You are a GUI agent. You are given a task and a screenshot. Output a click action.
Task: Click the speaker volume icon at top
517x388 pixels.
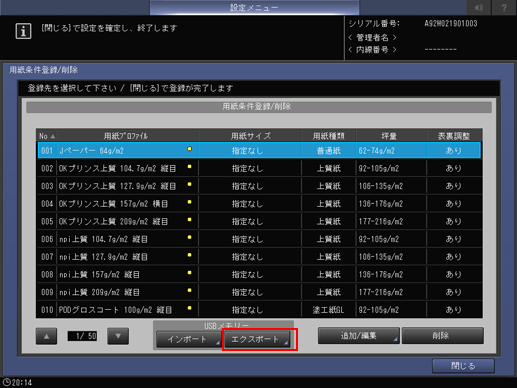pyautogui.click(x=479, y=7)
